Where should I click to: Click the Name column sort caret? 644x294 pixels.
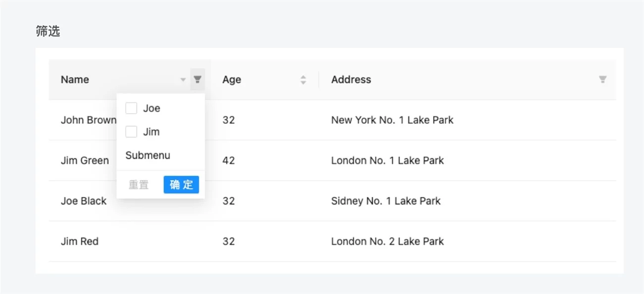pyautogui.click(x=183, y=80)
